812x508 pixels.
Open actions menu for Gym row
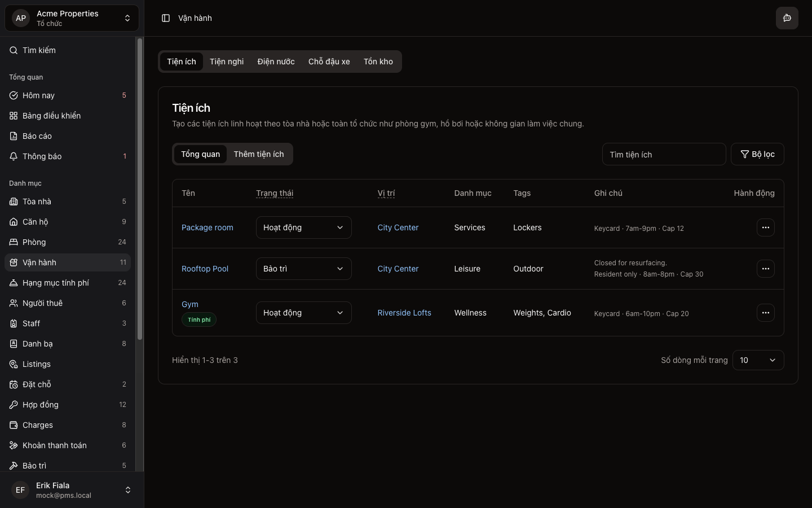pyautogui.click(x=765, y=313)
